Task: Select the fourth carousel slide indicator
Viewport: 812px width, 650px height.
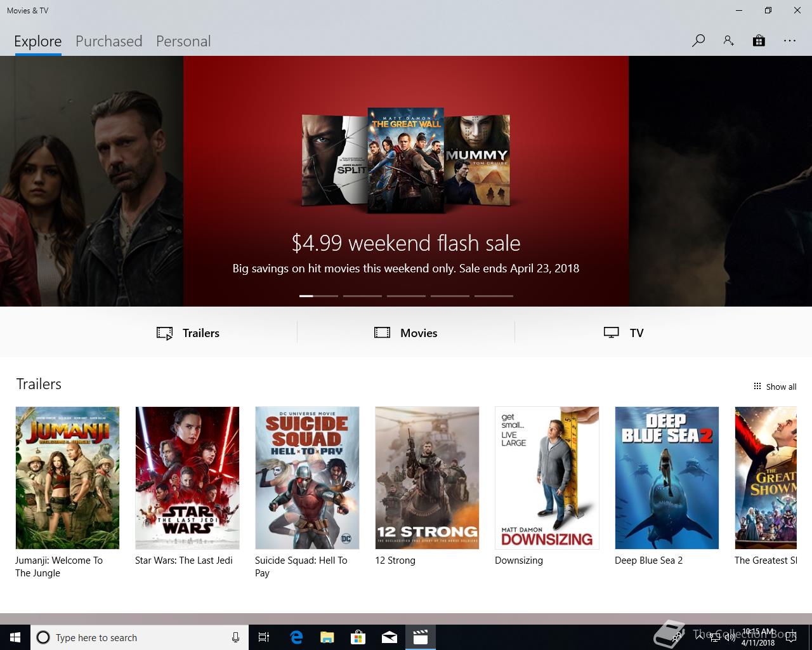Action: click(x=450, y=296)
